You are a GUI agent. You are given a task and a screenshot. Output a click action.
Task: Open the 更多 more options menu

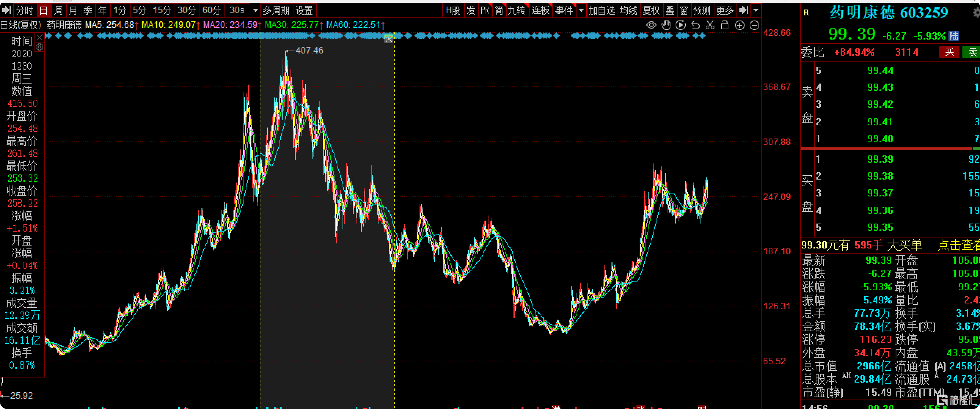[x=725, y=10]
